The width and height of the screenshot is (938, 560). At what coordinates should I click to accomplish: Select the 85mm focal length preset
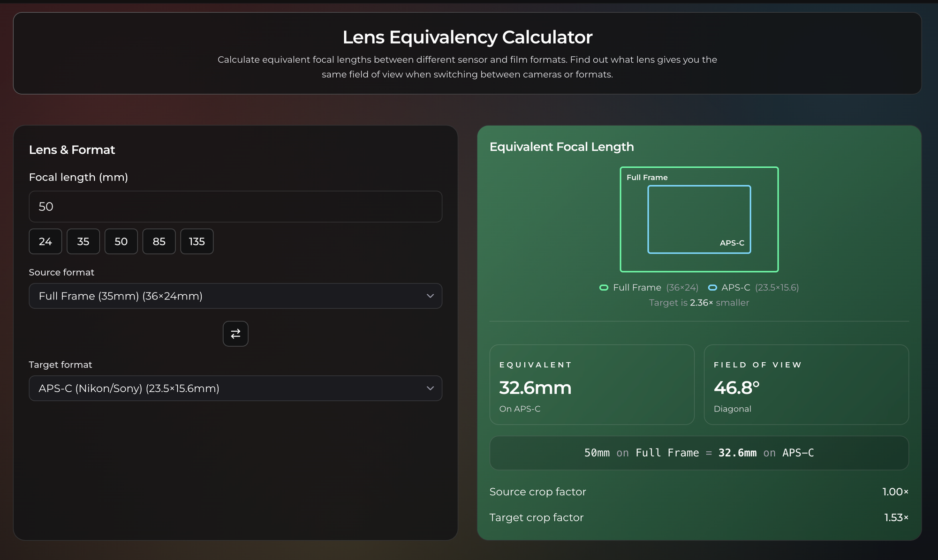[159, 242]
